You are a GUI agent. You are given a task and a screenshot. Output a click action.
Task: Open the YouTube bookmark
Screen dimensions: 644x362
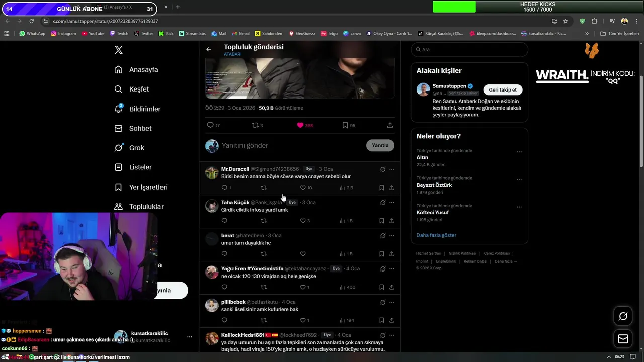pos(93,34)
